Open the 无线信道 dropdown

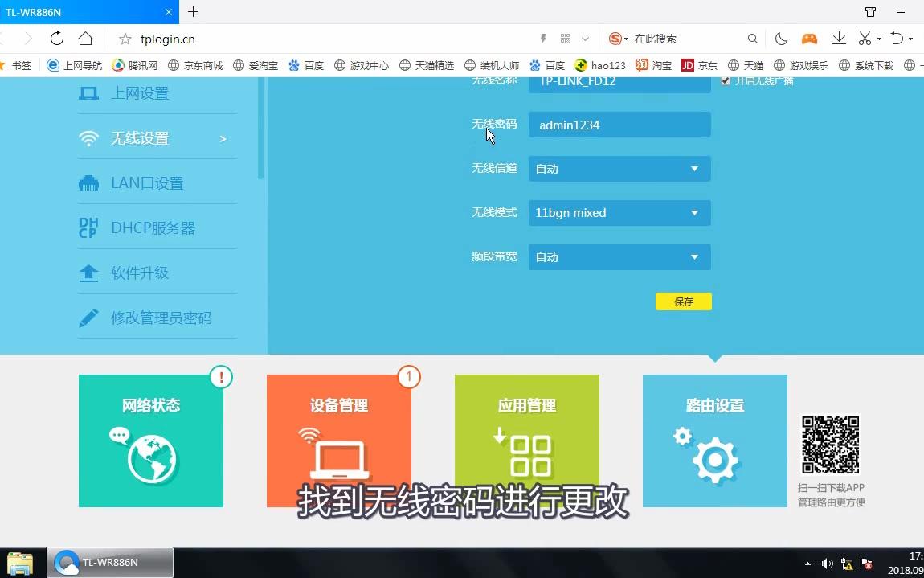[x=619, y=169]
